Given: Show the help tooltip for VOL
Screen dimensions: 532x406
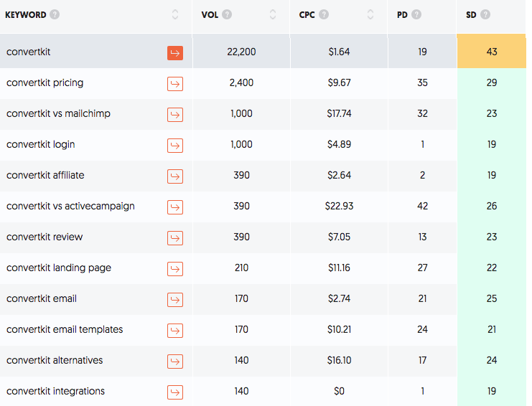Looking at the screenshot, I should [227, 15].
